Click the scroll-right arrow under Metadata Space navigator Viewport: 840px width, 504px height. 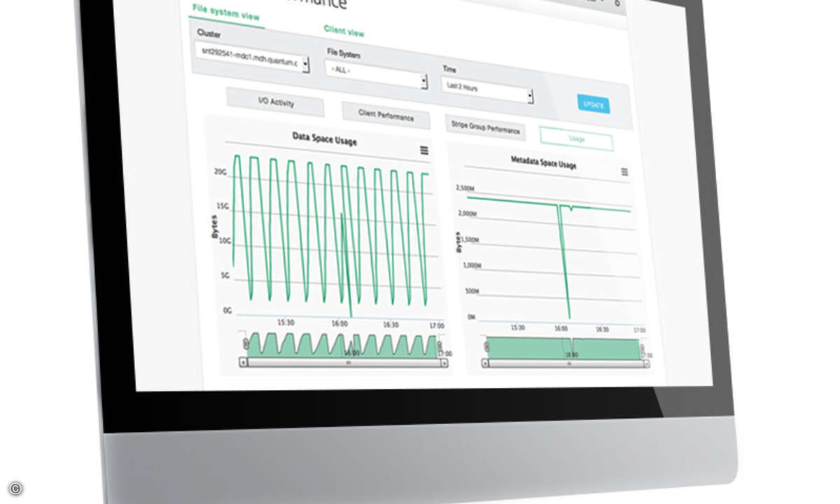pyautogui.click(x=647, y=364)
